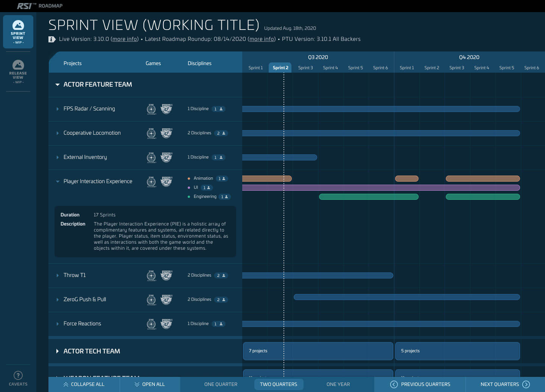Image resolution: width=545 pixels, height=392 pixels.
Task: Collapse the Player Interaction Experience row
Action: pyautogui.click(x=58, y=182)
